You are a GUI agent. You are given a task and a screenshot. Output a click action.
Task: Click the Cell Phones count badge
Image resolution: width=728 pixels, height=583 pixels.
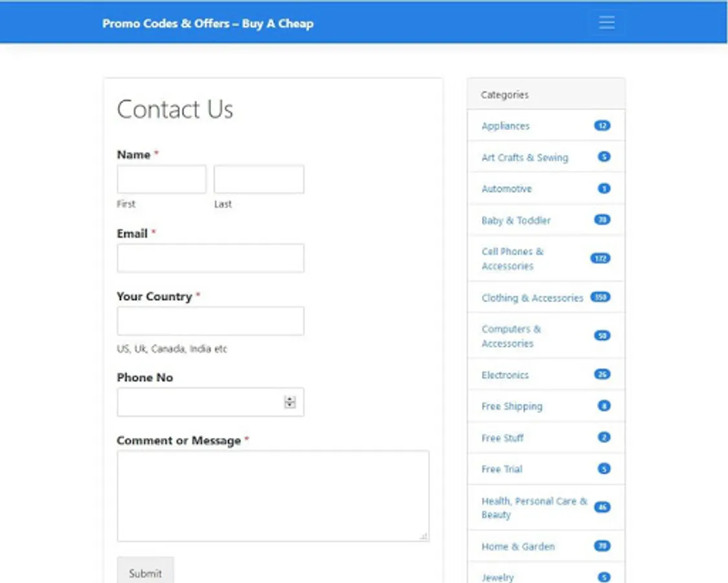click(600, 258)
